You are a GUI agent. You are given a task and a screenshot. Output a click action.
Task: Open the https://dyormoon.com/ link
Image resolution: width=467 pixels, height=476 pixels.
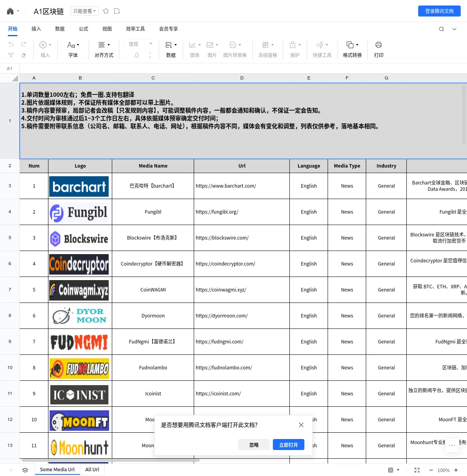[x=222, y=315]
